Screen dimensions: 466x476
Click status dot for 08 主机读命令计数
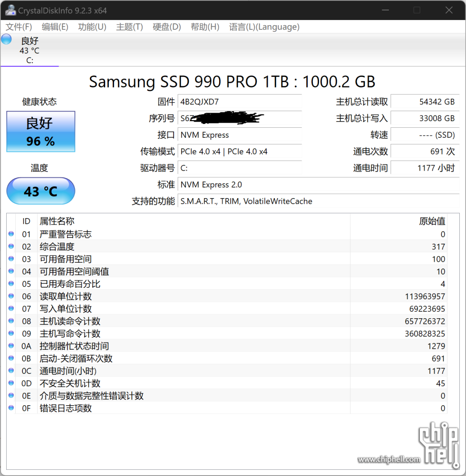click(11, 321)
